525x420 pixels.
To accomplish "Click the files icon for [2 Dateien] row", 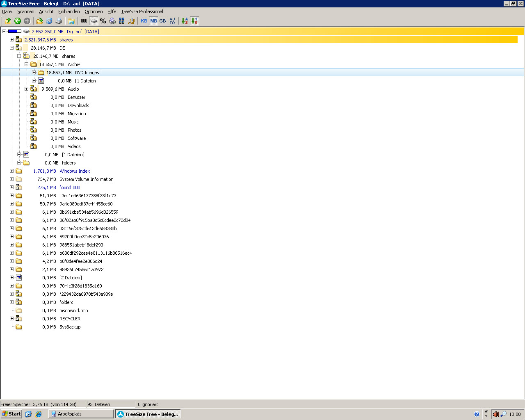I will tap(19, 278).
